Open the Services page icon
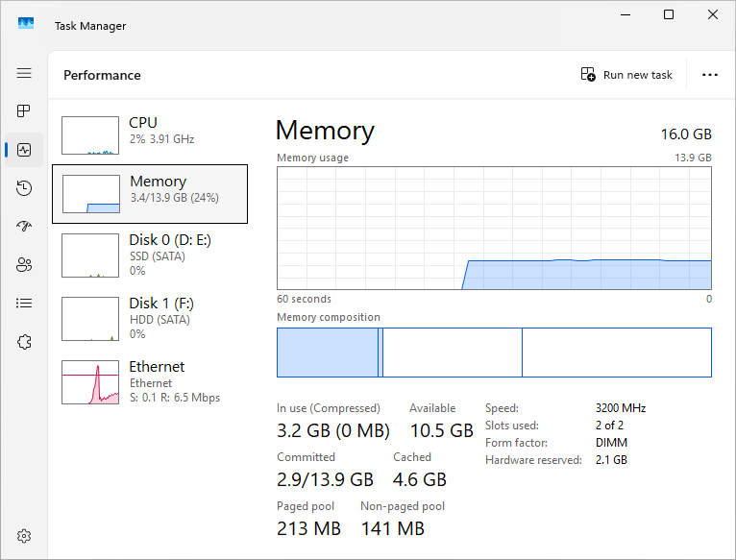Viewport: 736px width, 560px height. 24,342
